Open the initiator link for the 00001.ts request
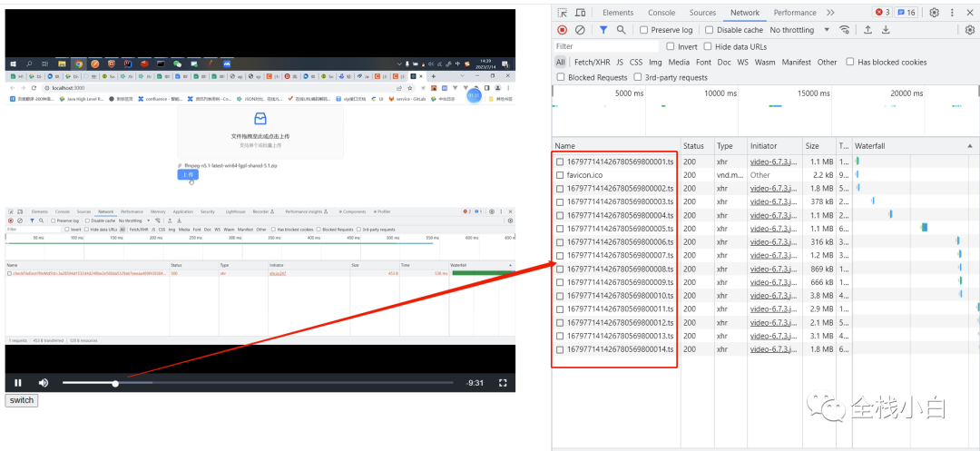 [774, 162]
